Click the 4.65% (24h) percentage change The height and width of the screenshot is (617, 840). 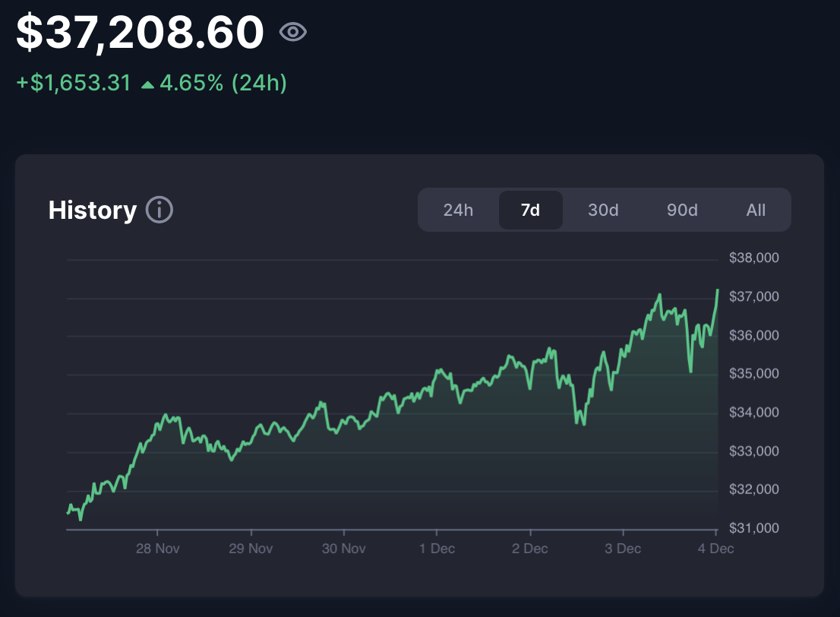pos(223,84)
